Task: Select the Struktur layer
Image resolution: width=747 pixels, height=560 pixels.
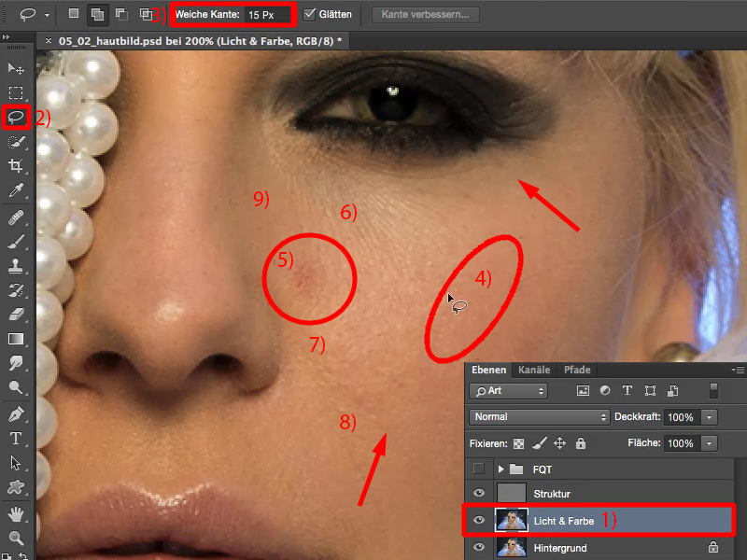Action: tap(599, 494)
